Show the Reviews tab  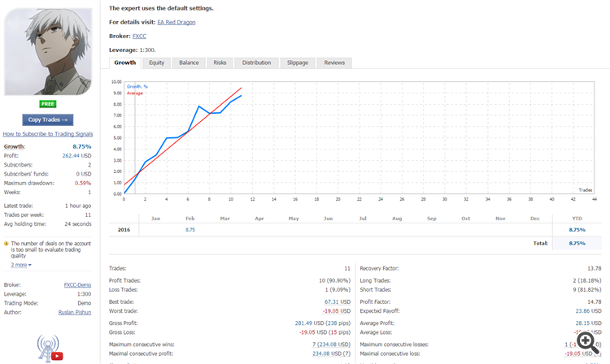click(x=334, y=63)
